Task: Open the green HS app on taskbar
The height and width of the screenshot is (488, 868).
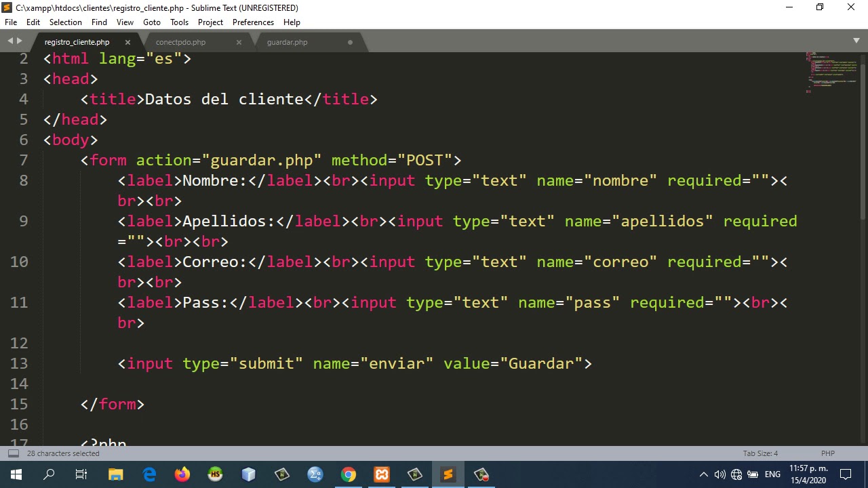Action: 216,474
